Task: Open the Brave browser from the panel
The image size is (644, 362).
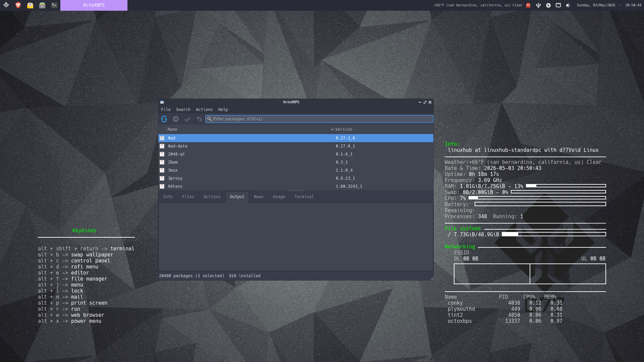Action: pos(18,5)
